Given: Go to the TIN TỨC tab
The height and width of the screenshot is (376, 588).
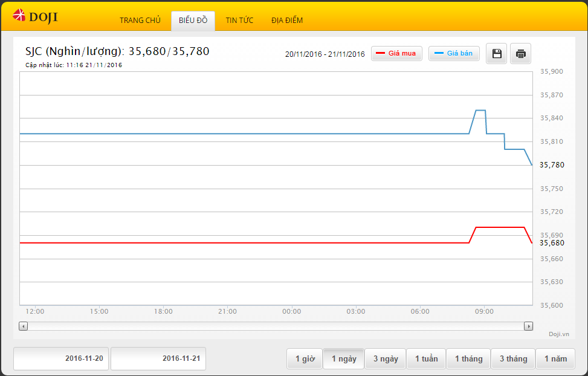Looking at the screenshot, I should point(239,21).
